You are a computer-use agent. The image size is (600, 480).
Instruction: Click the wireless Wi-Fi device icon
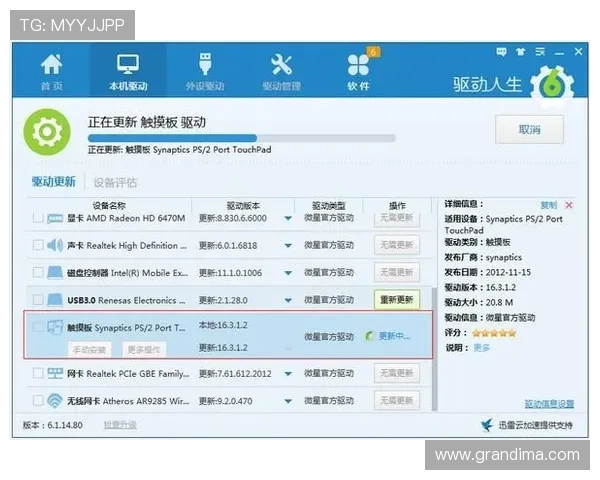click(x=55, y=401)
